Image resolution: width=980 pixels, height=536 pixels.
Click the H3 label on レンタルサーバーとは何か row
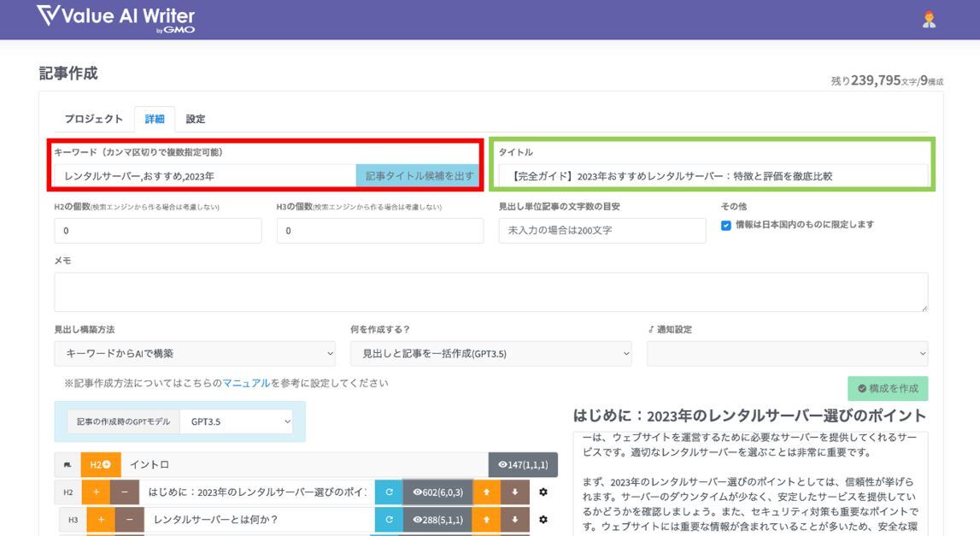point(73,520)
